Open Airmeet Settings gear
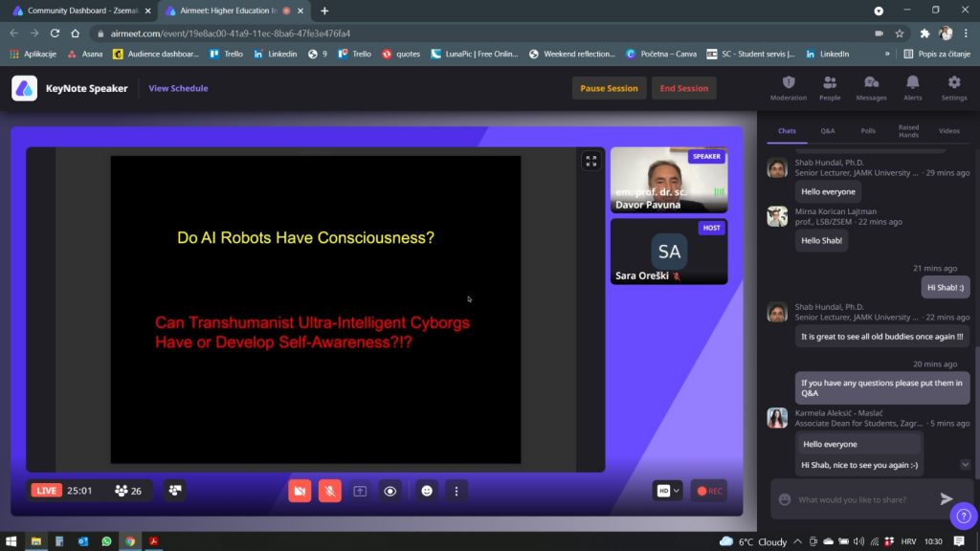980x551 pixels. pyautogui.click(x=954, y=88)
